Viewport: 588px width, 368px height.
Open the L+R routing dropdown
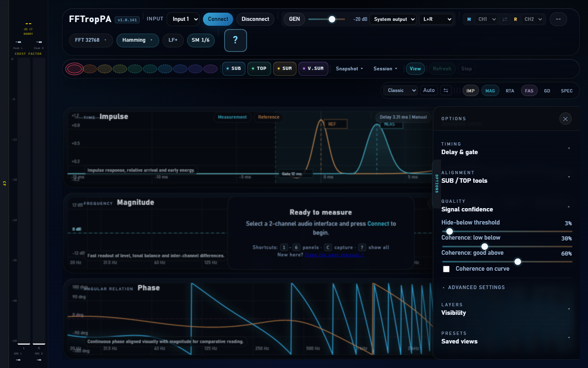(x=436, y=19)
